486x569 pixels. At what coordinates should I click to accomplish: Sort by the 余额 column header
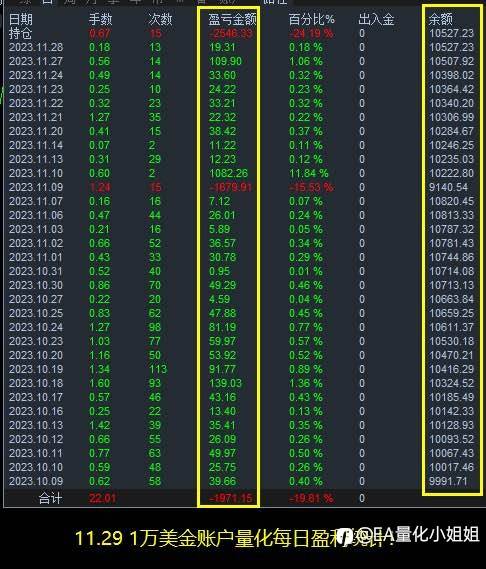coord(440,19)
